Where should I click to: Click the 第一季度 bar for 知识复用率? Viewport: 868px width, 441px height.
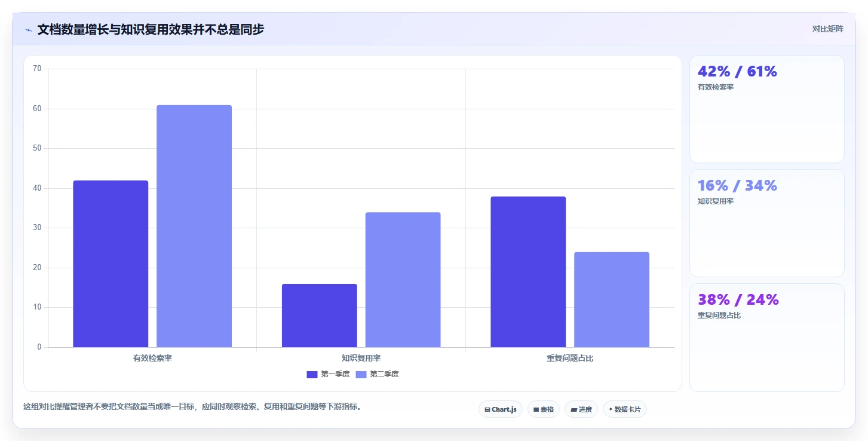click(320, 316)
